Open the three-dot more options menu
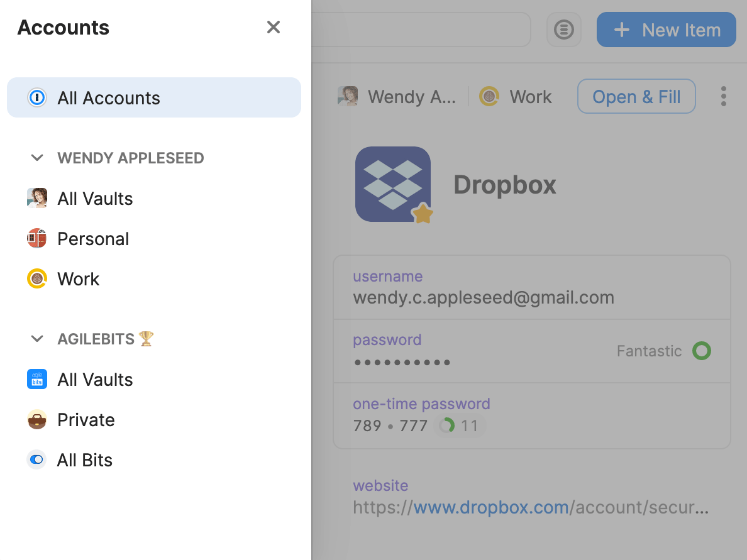747x560 pixels. click(x=724, y=96)
